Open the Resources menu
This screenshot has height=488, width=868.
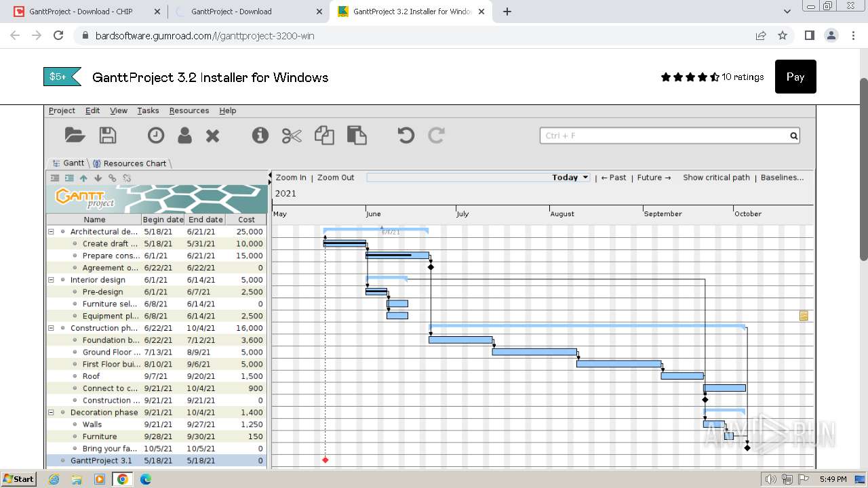(189, 110)
